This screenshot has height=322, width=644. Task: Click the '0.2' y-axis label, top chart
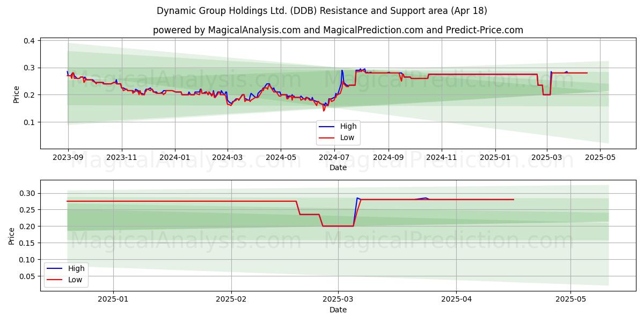(x=30, y=95)
